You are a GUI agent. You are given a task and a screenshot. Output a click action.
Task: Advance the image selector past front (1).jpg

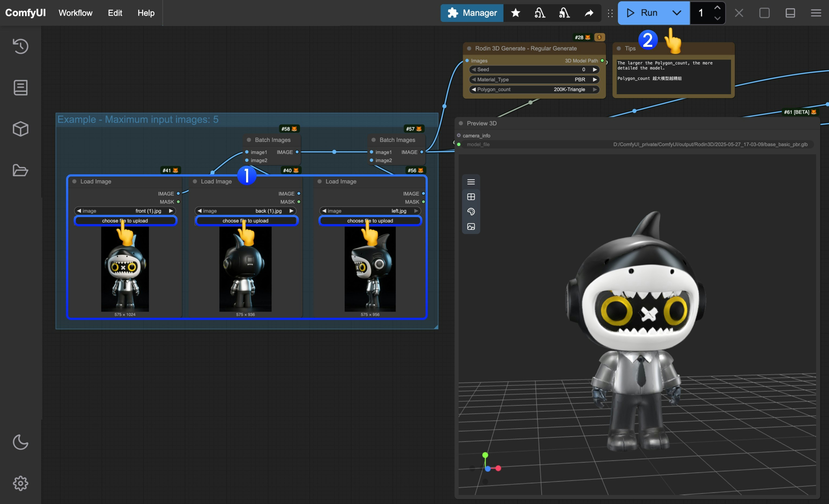tap(171, 211)
